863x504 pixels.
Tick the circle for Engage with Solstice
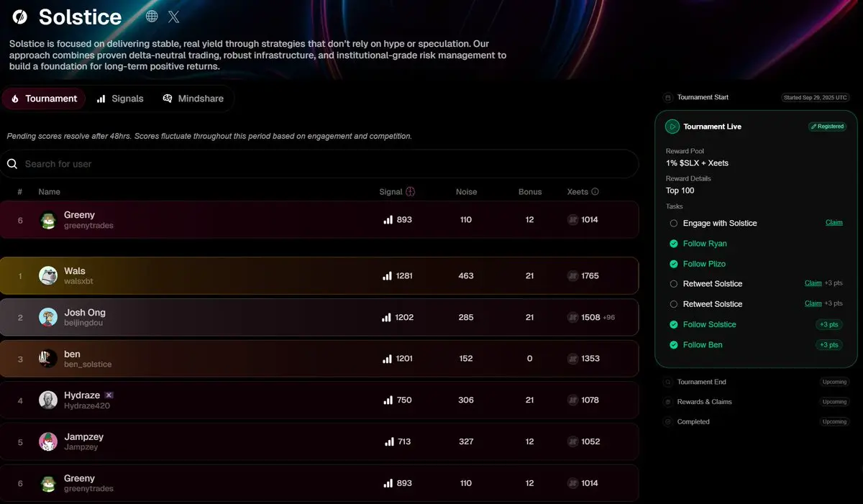pos(674,224)
